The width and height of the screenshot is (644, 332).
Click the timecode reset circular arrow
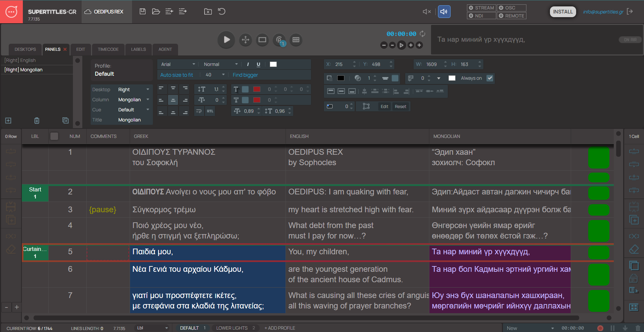tap(423, 34)
